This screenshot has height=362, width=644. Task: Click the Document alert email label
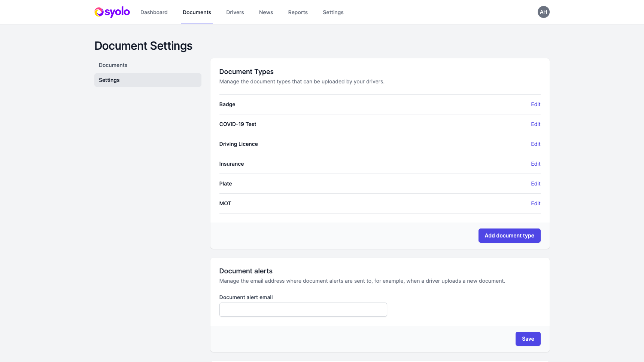pyautogui.click(x=246, y=297)
